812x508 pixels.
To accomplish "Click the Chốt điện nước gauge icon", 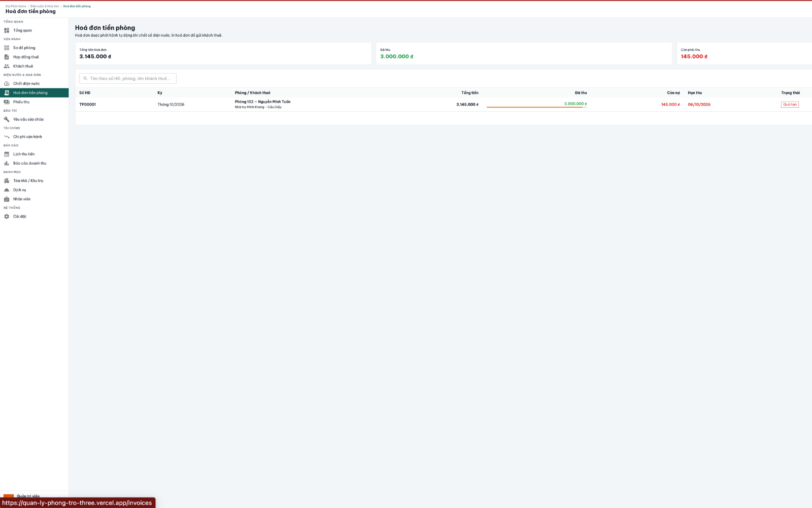I will pyautogui.click(x=7, y=83).
